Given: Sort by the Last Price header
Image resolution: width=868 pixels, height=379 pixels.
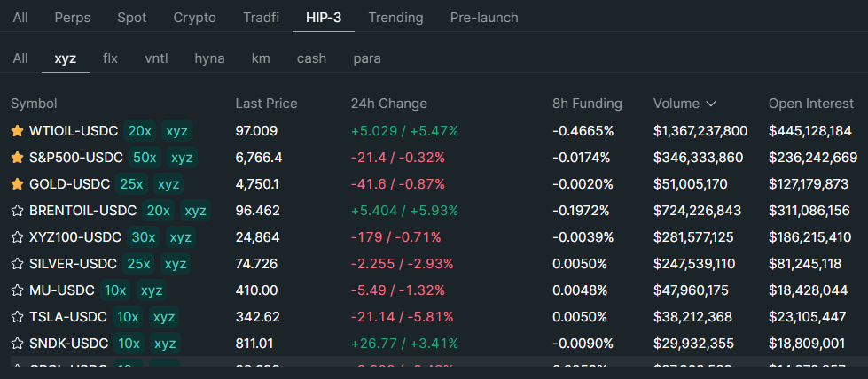Looking at the screenshot, I should tap(266, 104).
